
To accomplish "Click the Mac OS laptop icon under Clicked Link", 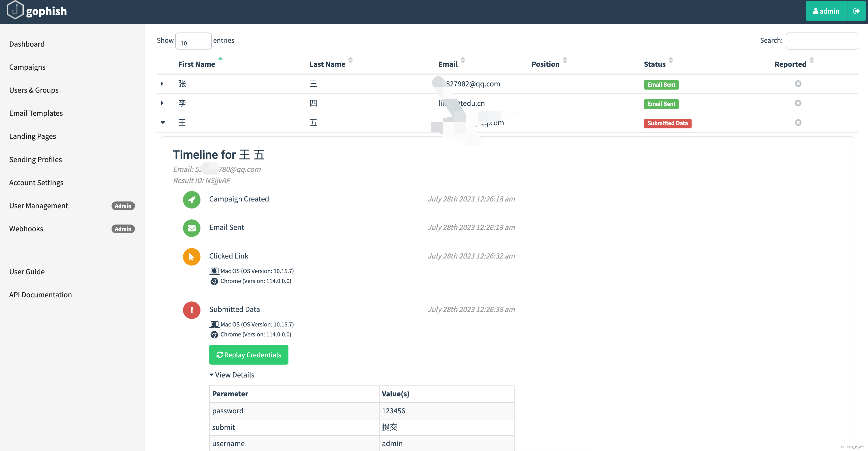I will 214,271.
